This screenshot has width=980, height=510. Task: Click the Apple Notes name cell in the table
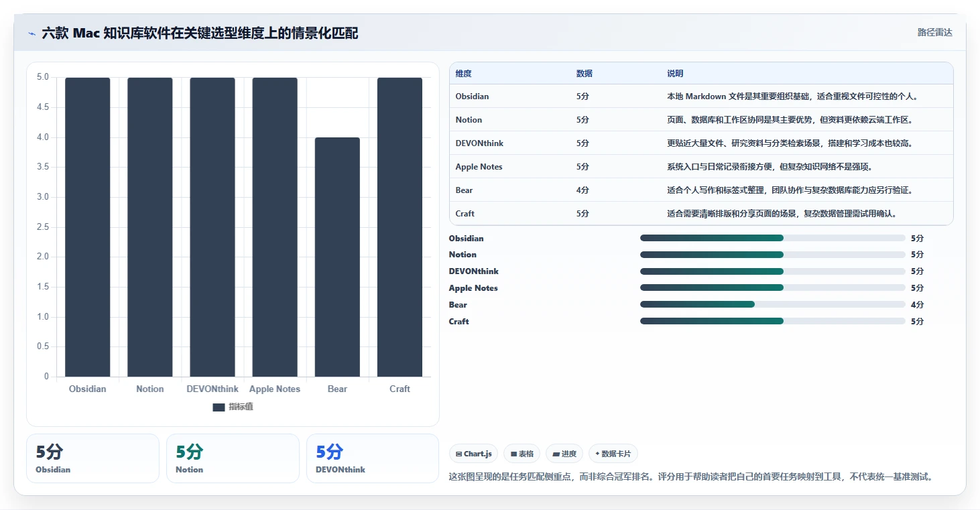coord(479,167)
